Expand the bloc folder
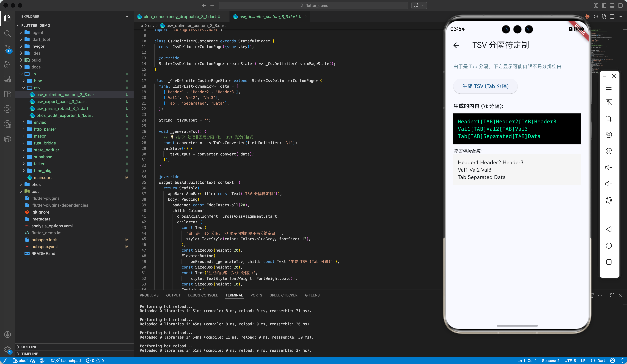 [x=38, y=81]
